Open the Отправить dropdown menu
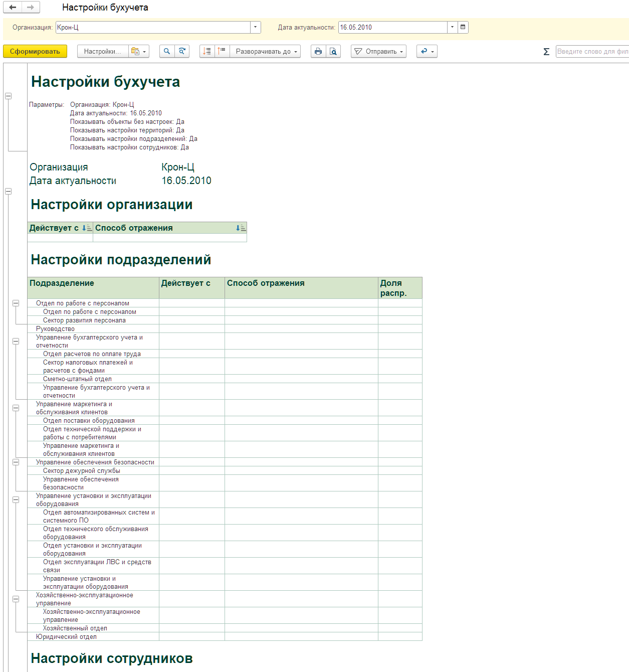 click(378, 51)
